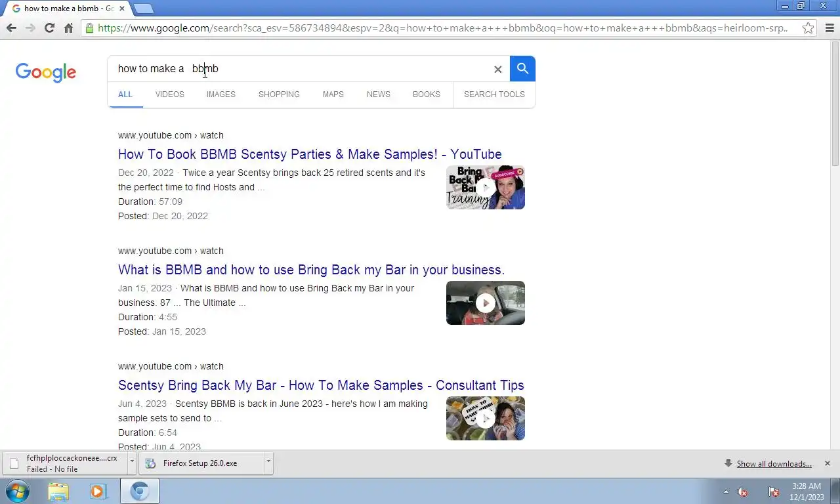
Task: Switch to the IMAGES tab
Action: pos(221,94)
